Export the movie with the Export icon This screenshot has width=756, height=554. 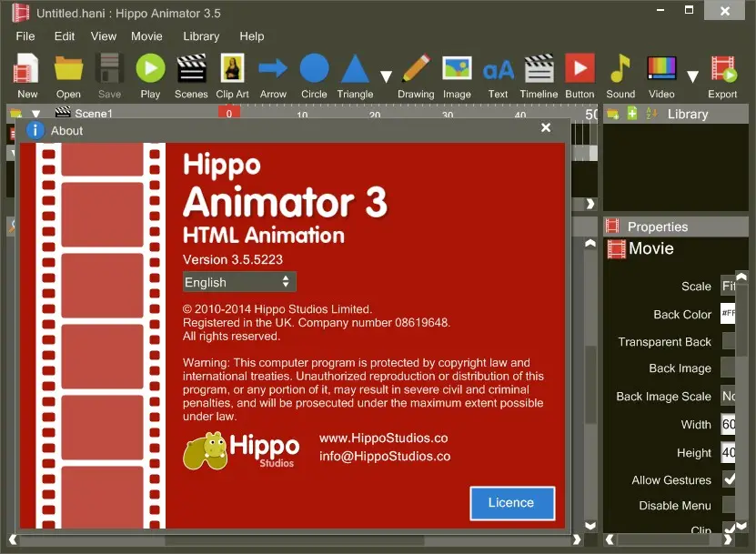point(722,76)
